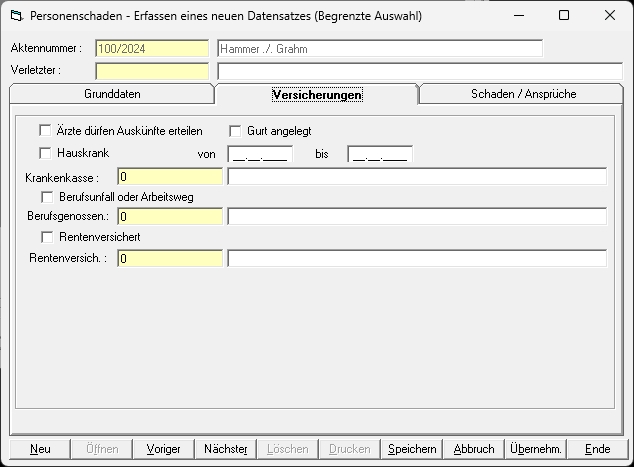Close the Personenschaden window with X
Image resolution: width=634 pixels, height=467 pixels.
click(x=610, y=16)
